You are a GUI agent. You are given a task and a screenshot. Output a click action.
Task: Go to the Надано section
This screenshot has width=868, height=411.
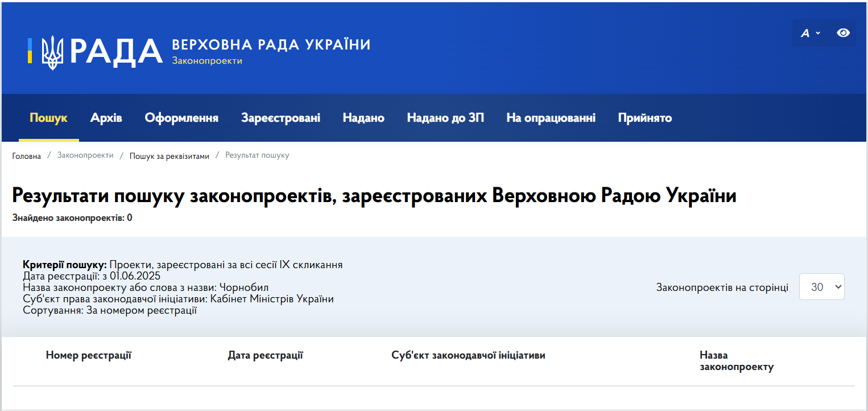[x=363, y=118]
